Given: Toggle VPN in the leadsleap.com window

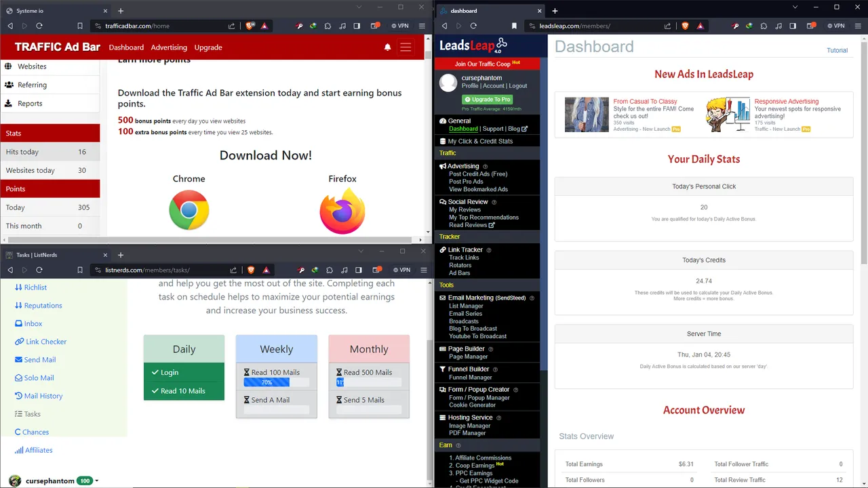Looking at the screenshot, I should [x=835, y=26].
